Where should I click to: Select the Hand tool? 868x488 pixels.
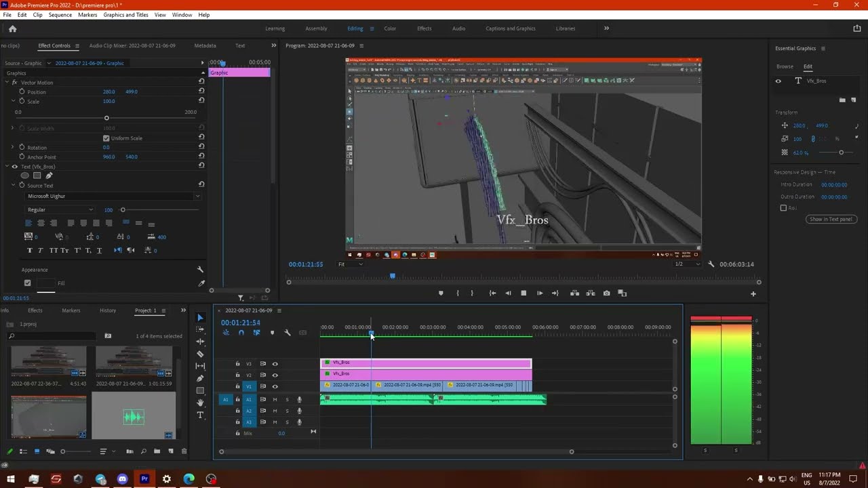coord(200,403)
